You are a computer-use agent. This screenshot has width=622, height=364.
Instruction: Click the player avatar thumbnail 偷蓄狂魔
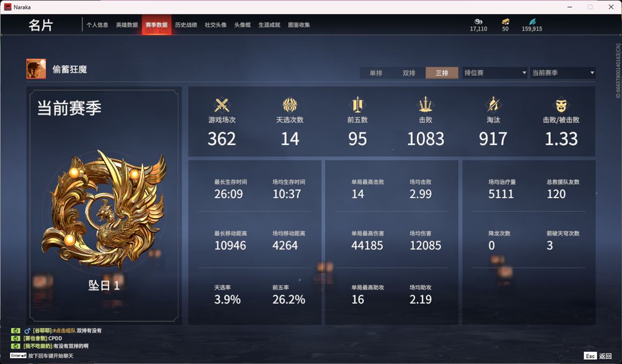click(x=36, y=69)
